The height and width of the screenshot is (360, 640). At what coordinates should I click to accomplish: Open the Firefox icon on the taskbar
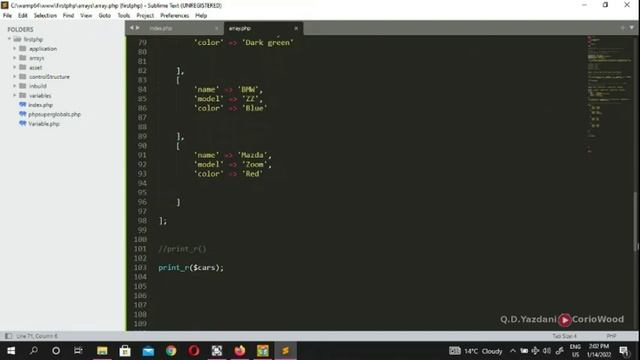[x=240, y=351]
